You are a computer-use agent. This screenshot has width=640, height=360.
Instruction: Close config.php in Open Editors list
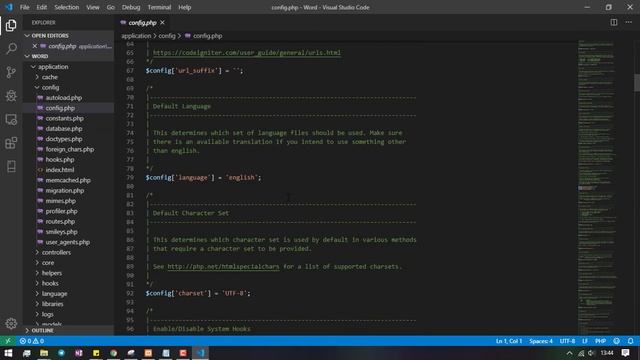[35, 46]
